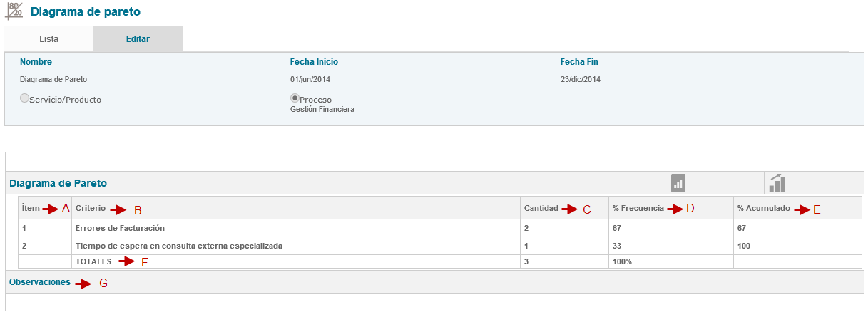Click the Ítem column header
This screenshot has height=327, width=868.
point(31,209)
